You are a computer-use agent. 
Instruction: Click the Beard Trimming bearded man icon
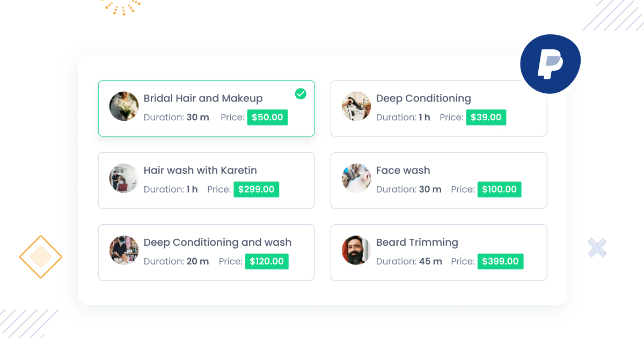[x=356, y=250]
